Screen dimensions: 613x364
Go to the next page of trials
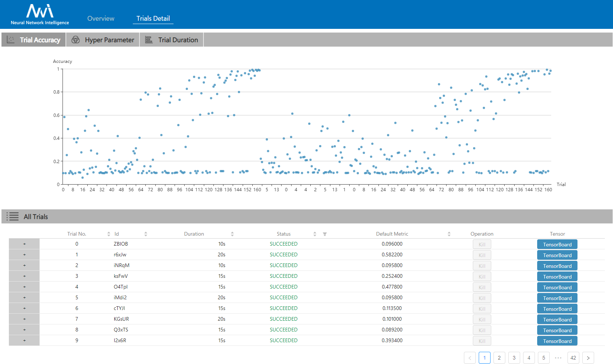(x=588, y=358)
